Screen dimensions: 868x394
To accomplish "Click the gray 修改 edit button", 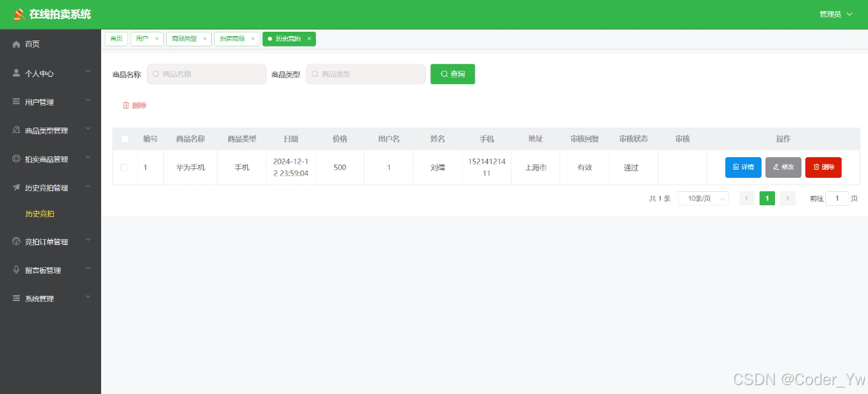I will click(783, 167).
